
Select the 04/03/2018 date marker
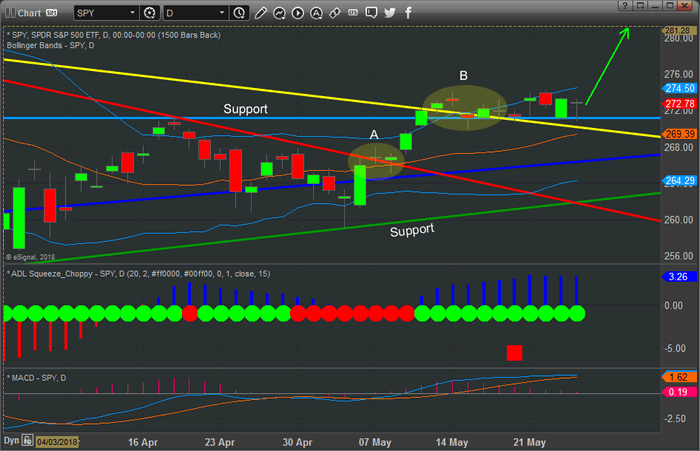[57, 442]
